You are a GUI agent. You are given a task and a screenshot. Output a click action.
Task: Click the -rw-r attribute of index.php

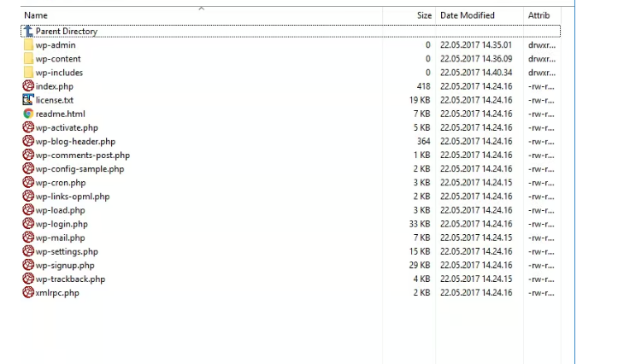[x=541, y=86]
